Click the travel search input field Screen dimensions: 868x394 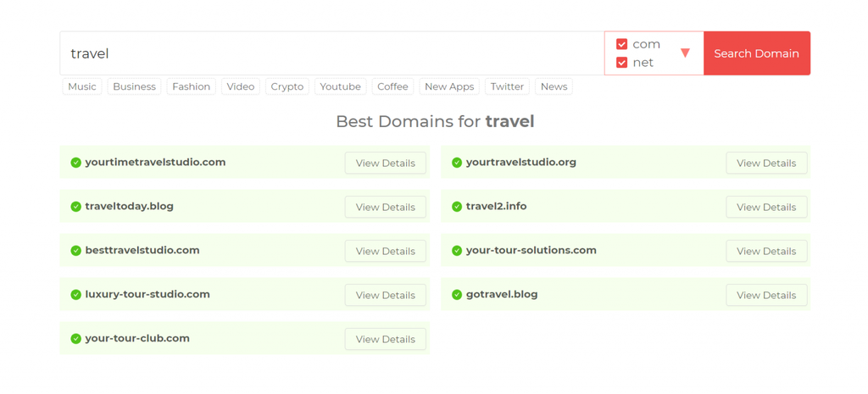[332, 53]
